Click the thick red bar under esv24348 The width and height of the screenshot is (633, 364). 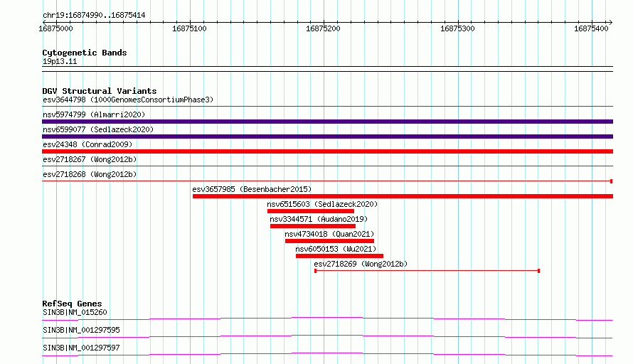pos(327,151)
